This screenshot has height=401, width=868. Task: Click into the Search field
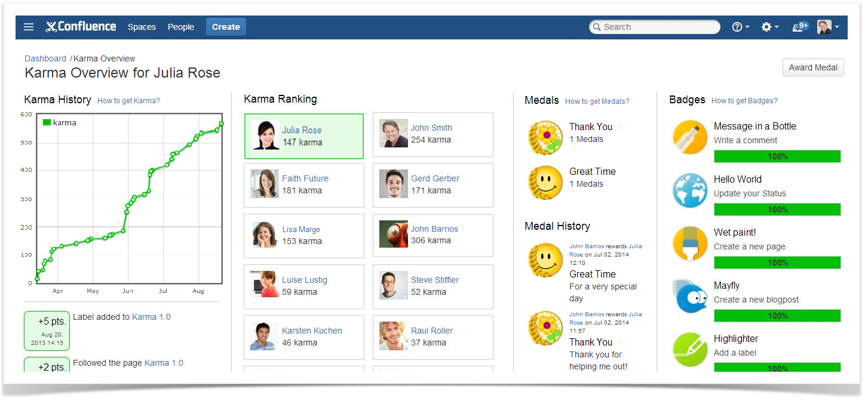pyautogui.click(x=657, y=27)
